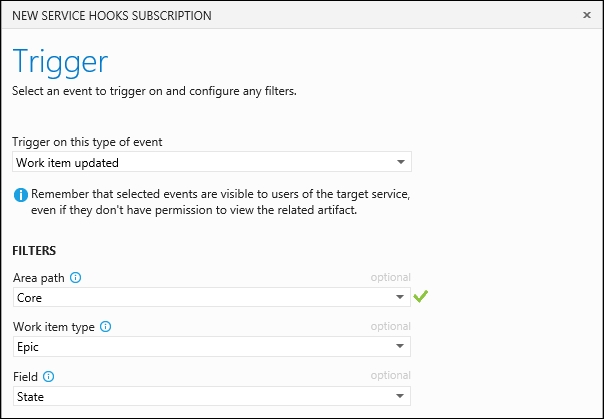Close the New Service Hooks Subscription dialog
The image size is (604, 419).
pyautogui.click(x=587, y=15)
